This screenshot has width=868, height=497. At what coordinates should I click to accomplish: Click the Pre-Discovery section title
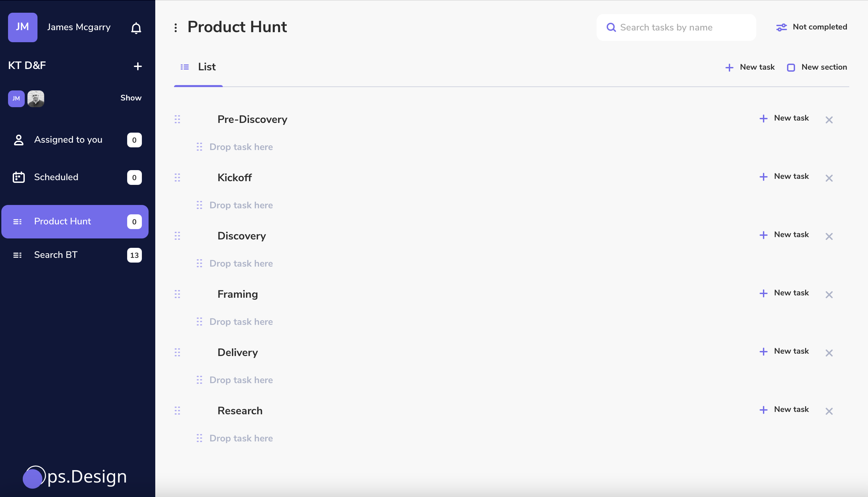pyautogui.click(x=252, y=120)
